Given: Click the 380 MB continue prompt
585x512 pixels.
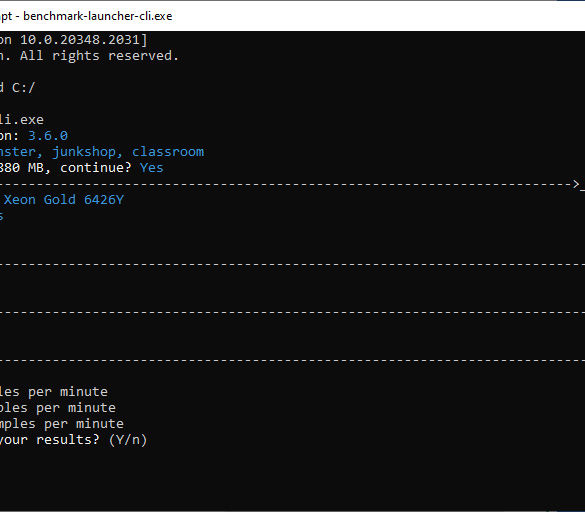Looking at the screenshot, I should click(x=66, y=168).
